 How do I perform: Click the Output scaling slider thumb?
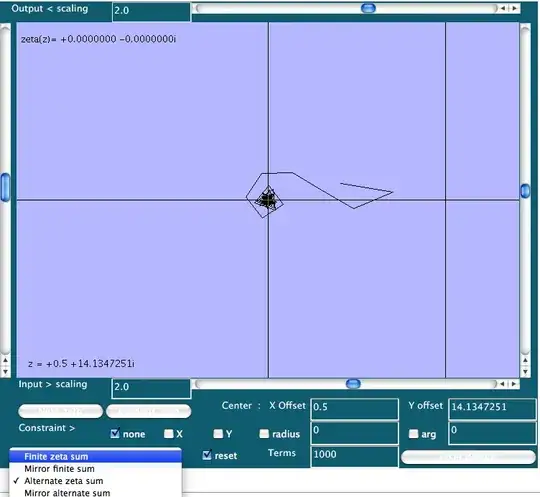click(x=368, y=8)
